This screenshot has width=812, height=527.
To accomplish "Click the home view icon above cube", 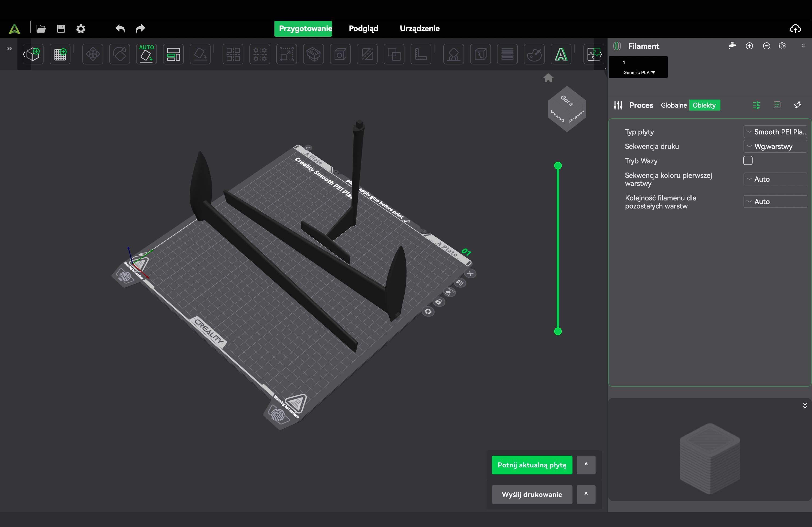I will click(548, 78).
